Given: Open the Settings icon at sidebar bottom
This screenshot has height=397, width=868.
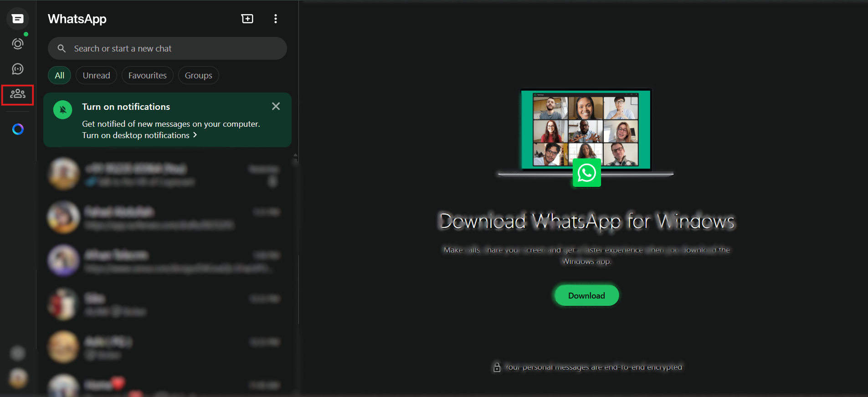Looking at the screenshot, I should point(18,353).
